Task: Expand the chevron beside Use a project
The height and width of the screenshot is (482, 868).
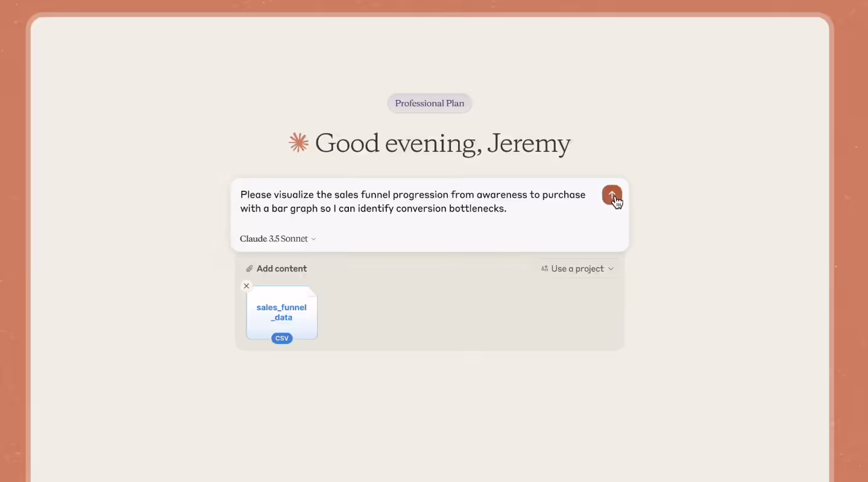Action: pyautogui.click(x=611, y=269)
